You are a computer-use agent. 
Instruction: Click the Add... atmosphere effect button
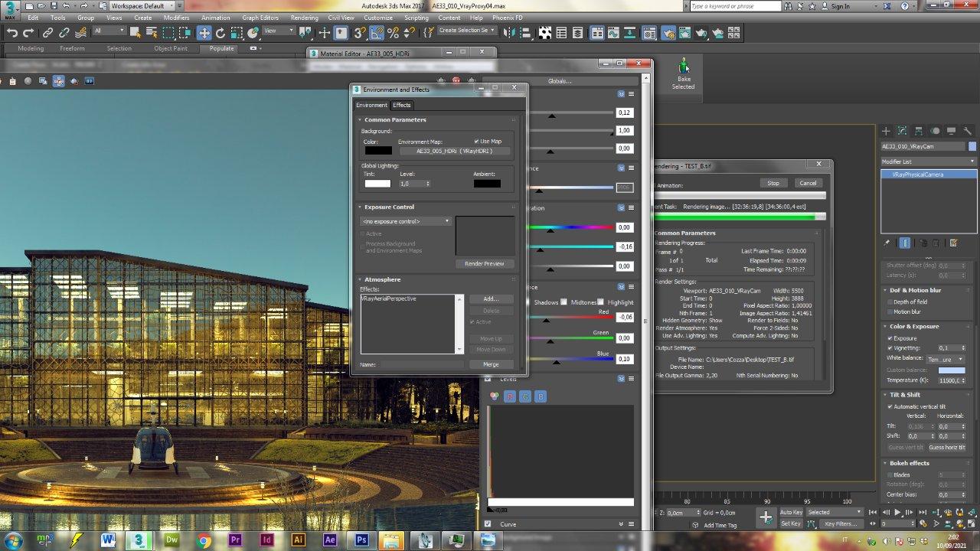[491, 298]
